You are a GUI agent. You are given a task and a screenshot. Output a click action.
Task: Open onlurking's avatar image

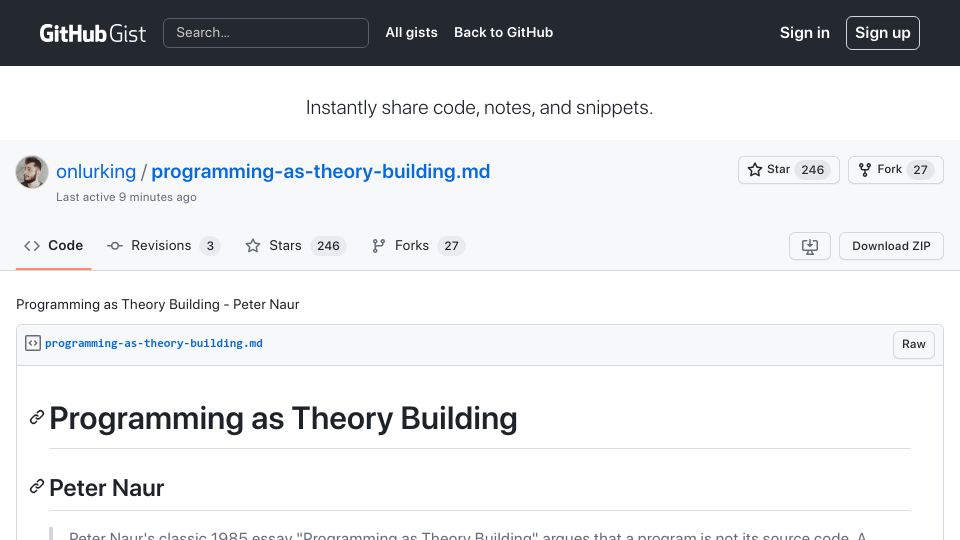tap(32, 172)
